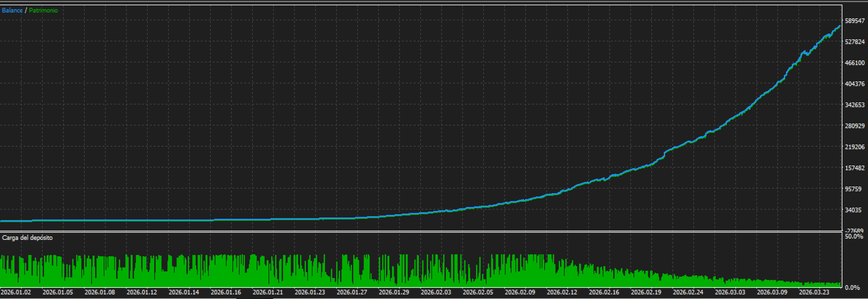Click the 527824 axis value
The width and height of the screenshot is (868, 299).
855,42
